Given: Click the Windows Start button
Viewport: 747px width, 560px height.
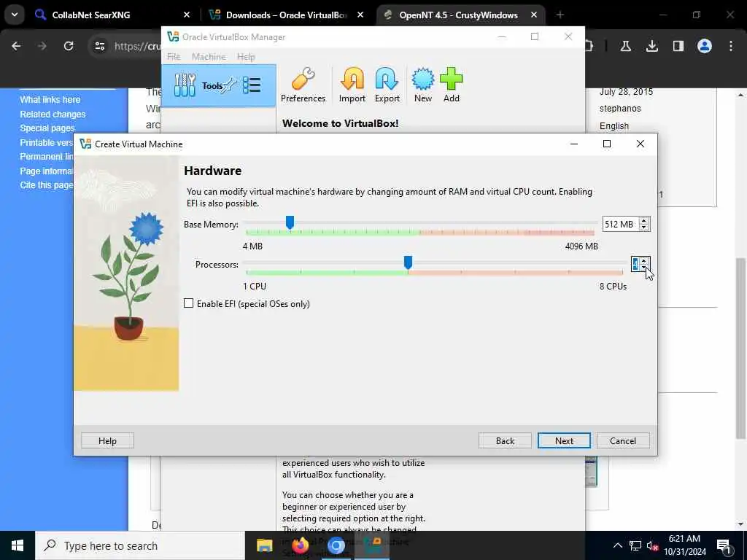Looking at the screenshot, I should pos(18,545).
